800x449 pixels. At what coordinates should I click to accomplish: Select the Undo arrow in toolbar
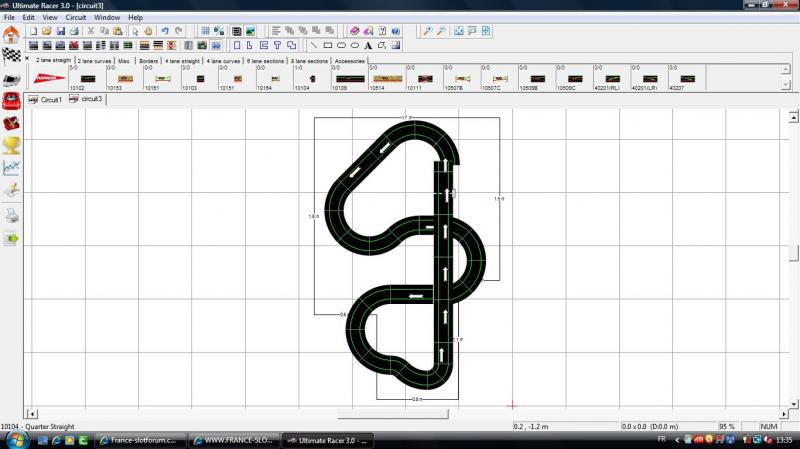(165, 31)
